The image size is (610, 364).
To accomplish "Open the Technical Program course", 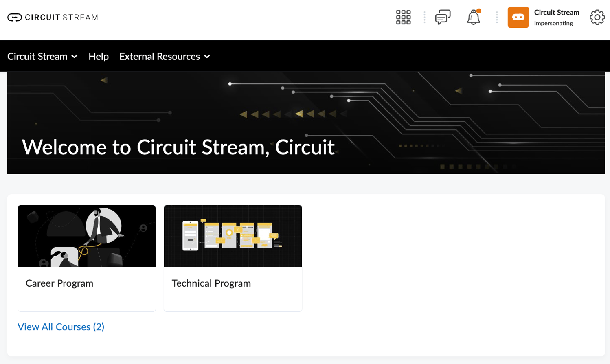I will click(x=211, y=283).
